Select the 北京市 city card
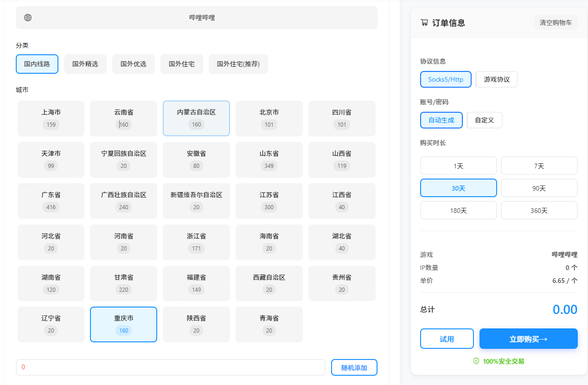This screenshot has height=385, width=588. pyautogui.click(x=269, y=118)
